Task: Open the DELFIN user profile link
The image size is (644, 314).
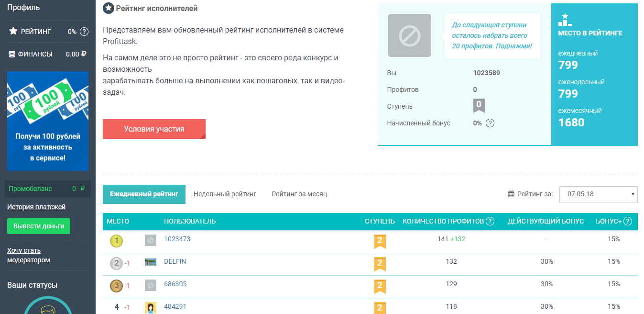Action: pos(176,262)
